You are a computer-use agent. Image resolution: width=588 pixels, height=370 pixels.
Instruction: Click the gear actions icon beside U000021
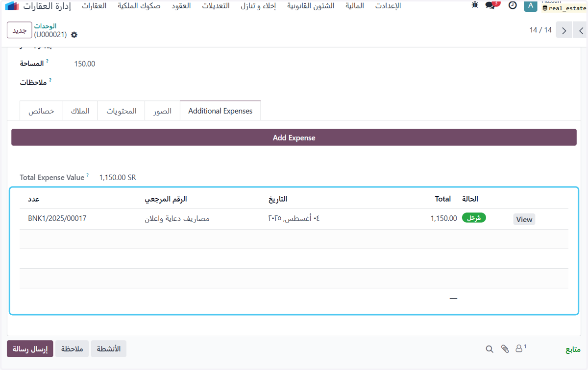pos(74,35)
